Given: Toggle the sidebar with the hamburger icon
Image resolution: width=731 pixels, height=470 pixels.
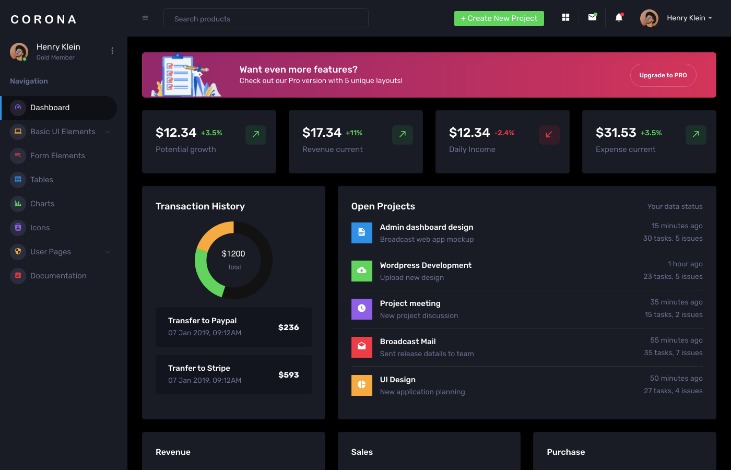Looking at the screenshot, I should [x=145, y=18].
